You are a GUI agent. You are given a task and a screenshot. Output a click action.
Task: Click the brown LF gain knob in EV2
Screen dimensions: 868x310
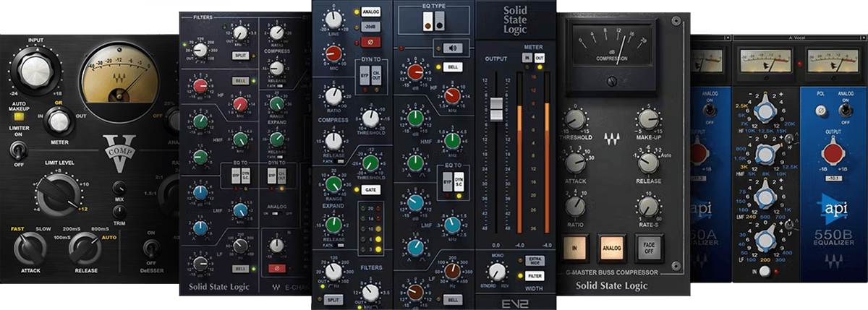tap(415, 293)
